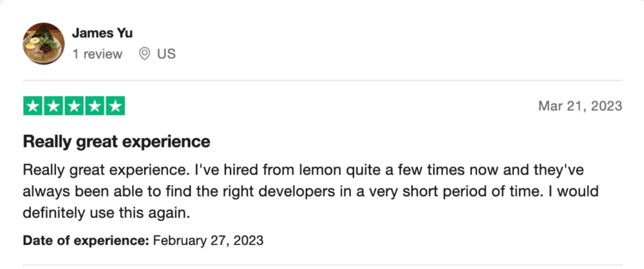Screen dimensions: 644x269
Task: Click the location pin icon beside US
Action: tap(144, 54)
